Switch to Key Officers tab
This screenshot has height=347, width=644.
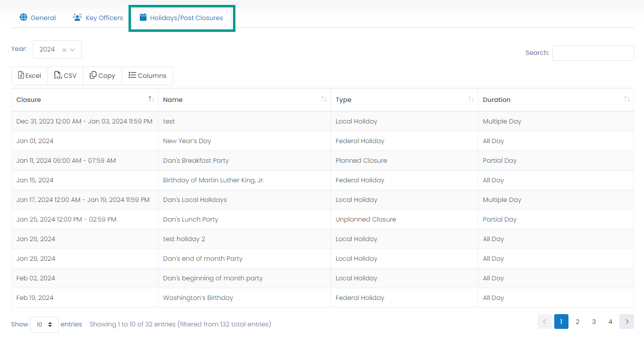[x=98, y=18]
